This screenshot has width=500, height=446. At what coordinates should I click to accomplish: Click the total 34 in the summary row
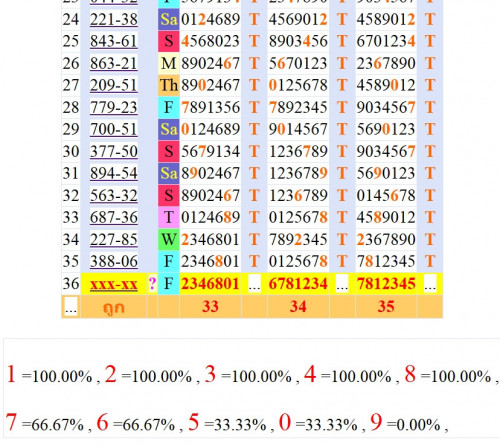[298, 306]
